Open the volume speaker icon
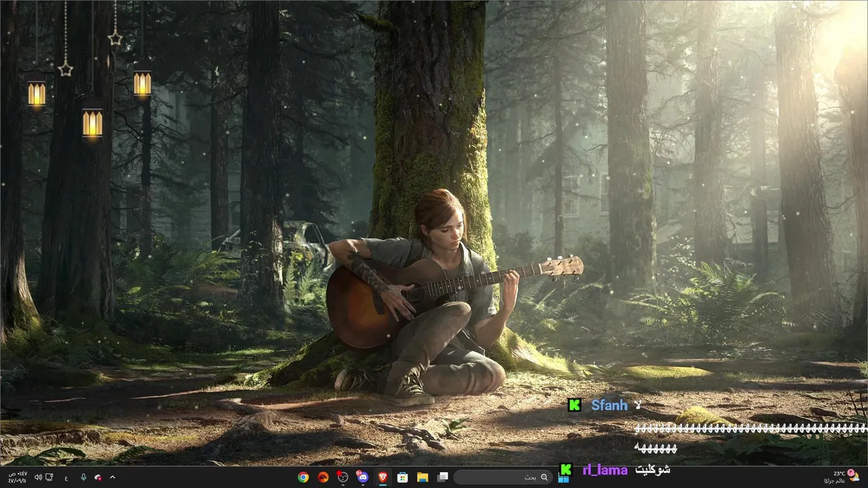Image resolution: width=868 pixels, height=488 pixels. click(38, 477)
